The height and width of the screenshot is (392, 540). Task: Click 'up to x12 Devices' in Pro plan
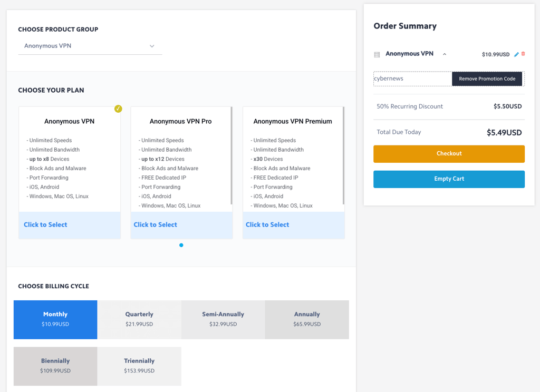pyautogui.click(x=162, y=159)
